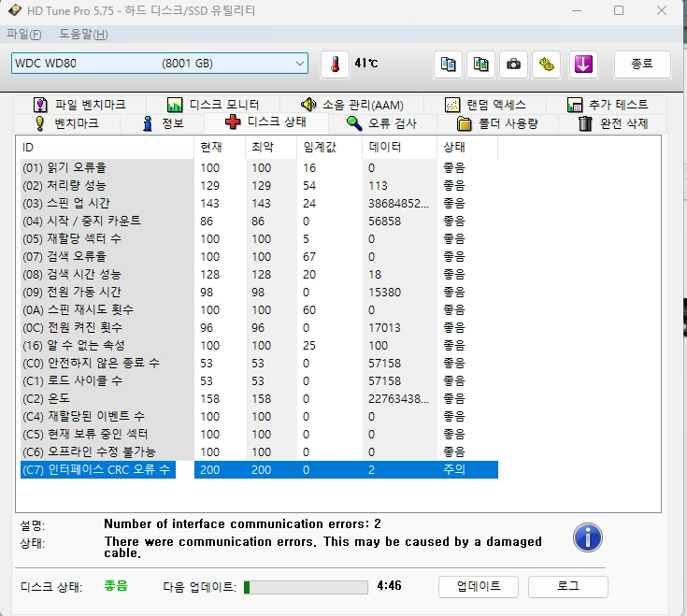
Task: Select the (02) 처리량 성능 row
Action: click(259, 186)
